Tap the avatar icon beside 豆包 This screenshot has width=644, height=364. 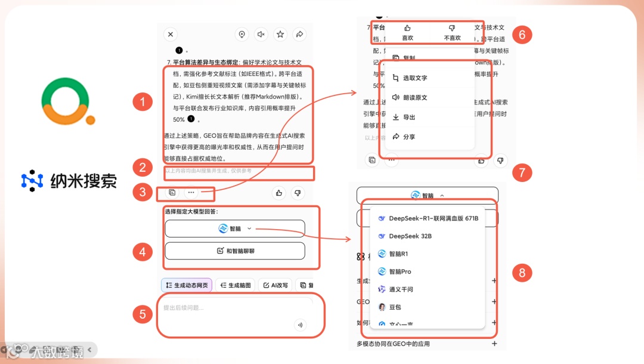coord(382,307)
